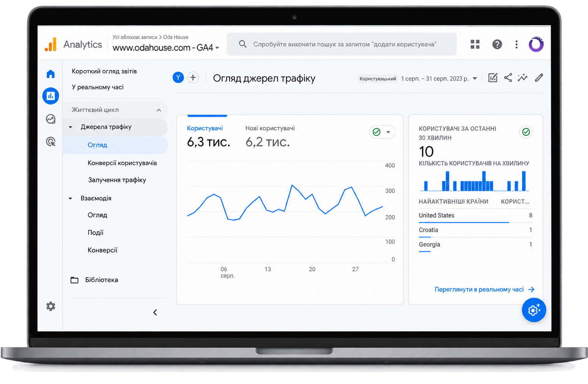Viewport: 588px width, 384px height.
Task: Click the account profile avatar
Action: coord(536,44)
